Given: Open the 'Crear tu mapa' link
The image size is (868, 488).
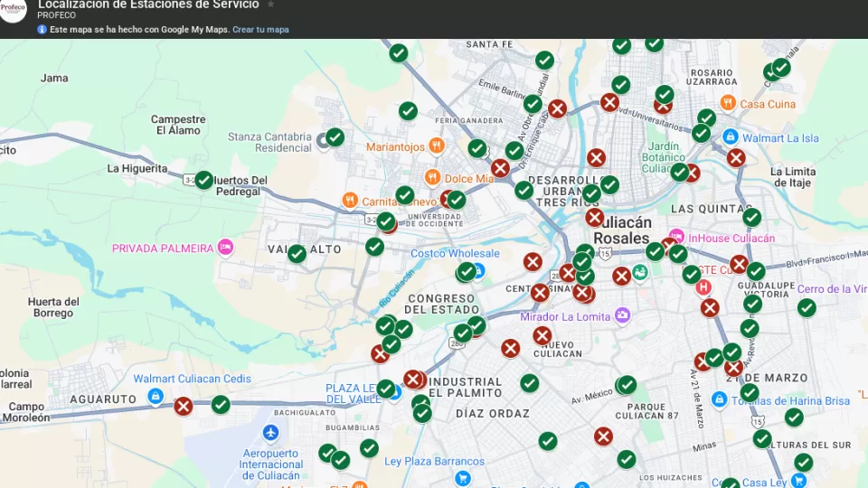Looking at the screenshot, I should 260,30.
